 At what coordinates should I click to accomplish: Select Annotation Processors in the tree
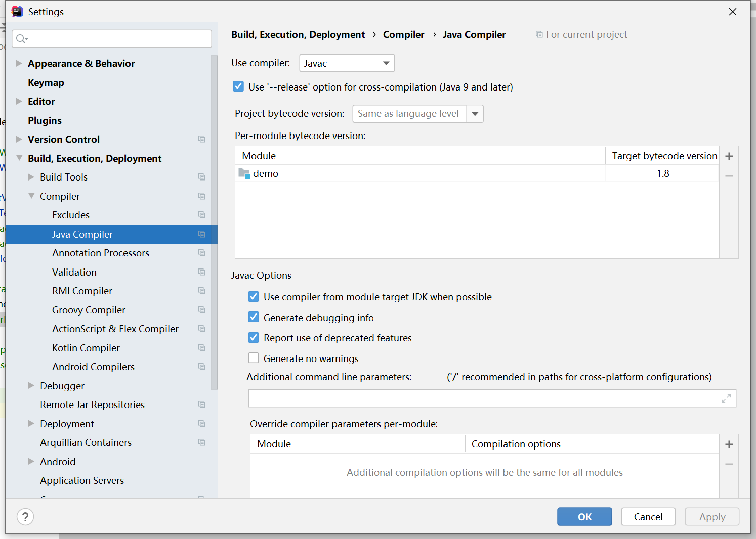tap(101, 253)
